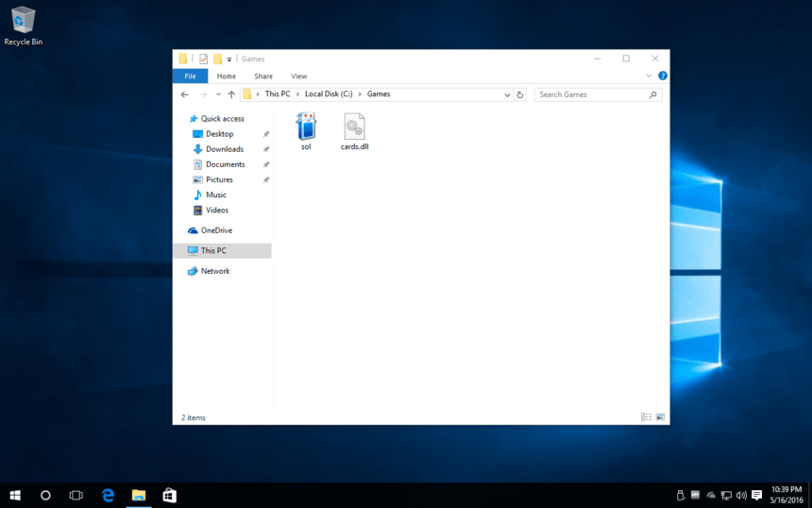Click the address bar folder icon
Screen dimensions: 812x508
(x=247, y=94)
